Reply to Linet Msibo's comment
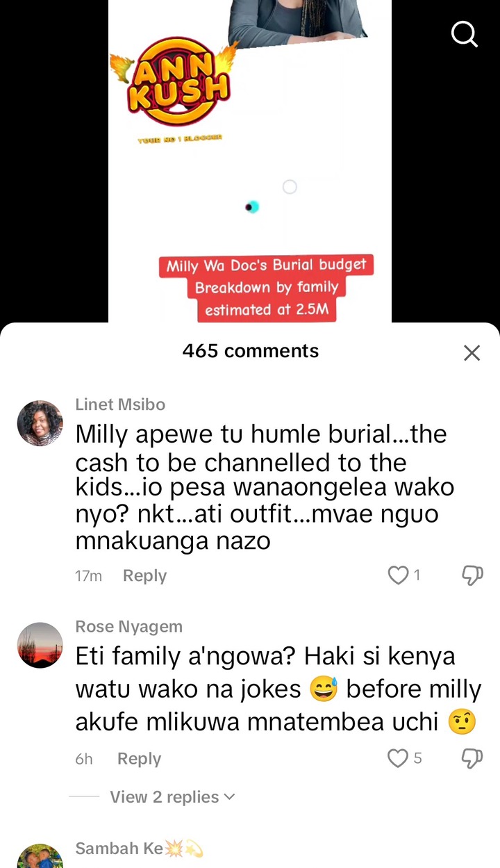 tap(144, 575)
